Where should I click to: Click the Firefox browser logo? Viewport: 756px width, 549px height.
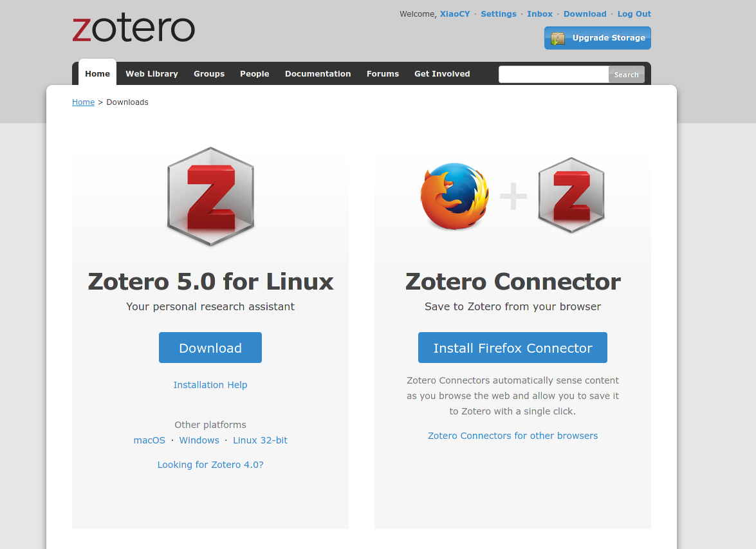[x=455, y=196]
